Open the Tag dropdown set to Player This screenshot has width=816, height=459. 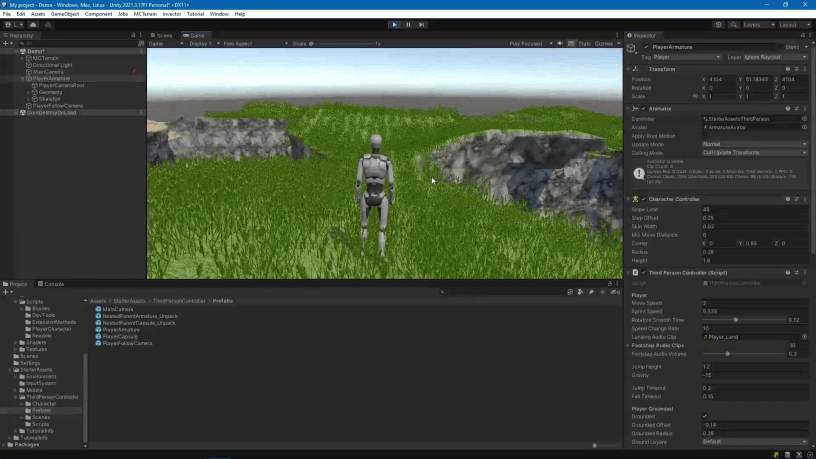point(687,57)
